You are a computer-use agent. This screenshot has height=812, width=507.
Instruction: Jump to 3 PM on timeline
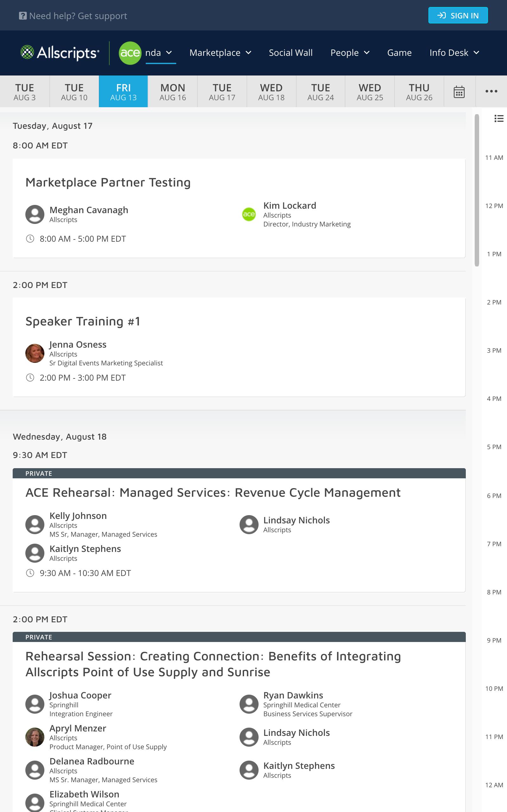coord(494,350)
